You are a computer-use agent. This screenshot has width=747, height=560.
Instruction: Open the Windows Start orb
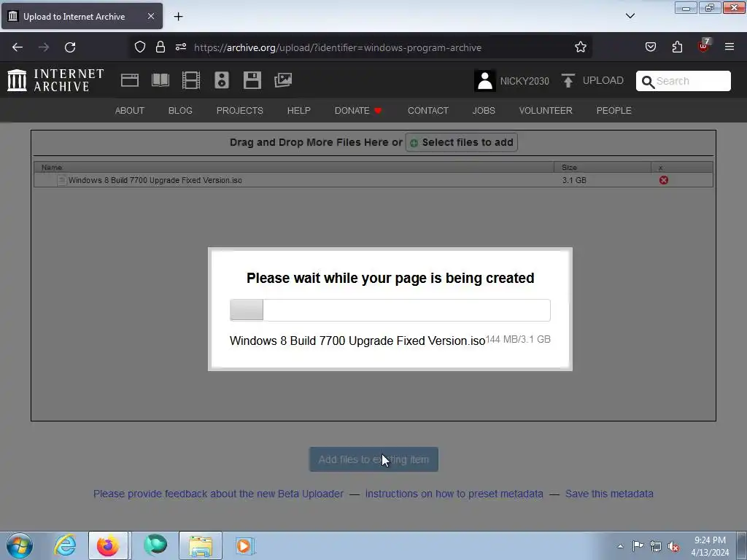20,545
